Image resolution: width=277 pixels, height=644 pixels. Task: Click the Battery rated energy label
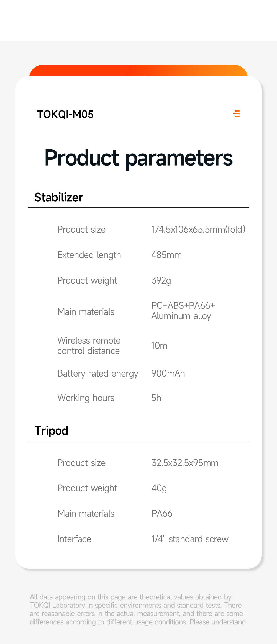coord(98,373)
